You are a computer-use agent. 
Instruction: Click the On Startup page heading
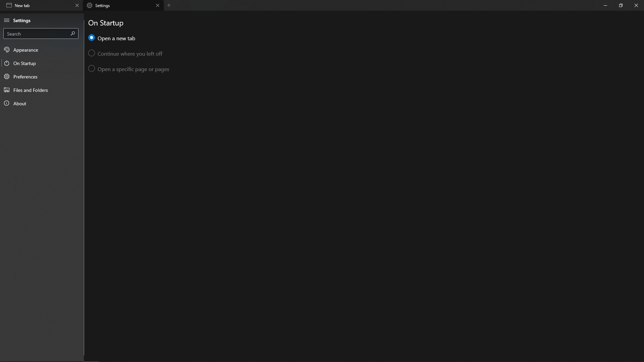[x=106, y=23]
